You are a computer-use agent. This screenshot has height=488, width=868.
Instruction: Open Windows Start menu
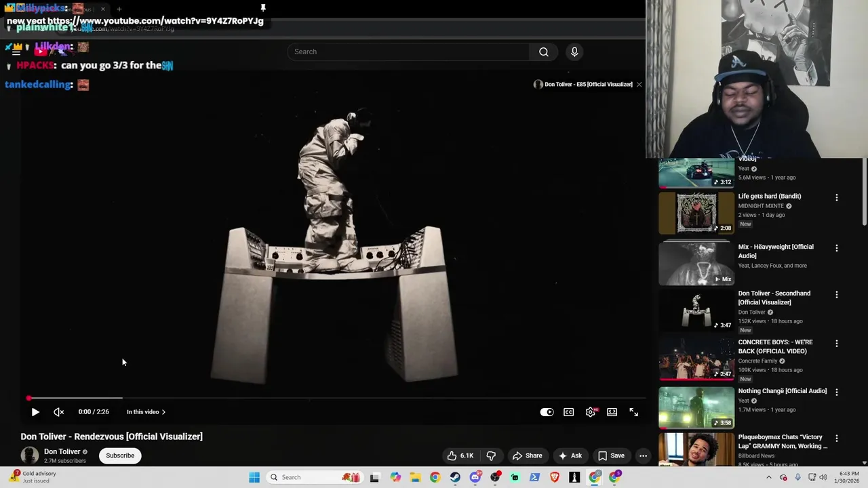point(254,477)
